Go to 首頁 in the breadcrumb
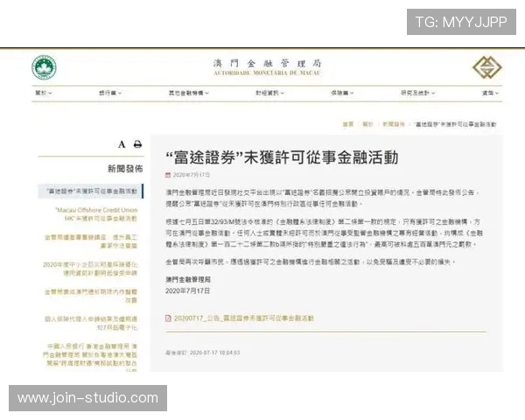525x420 pixels. click(348, 124)
